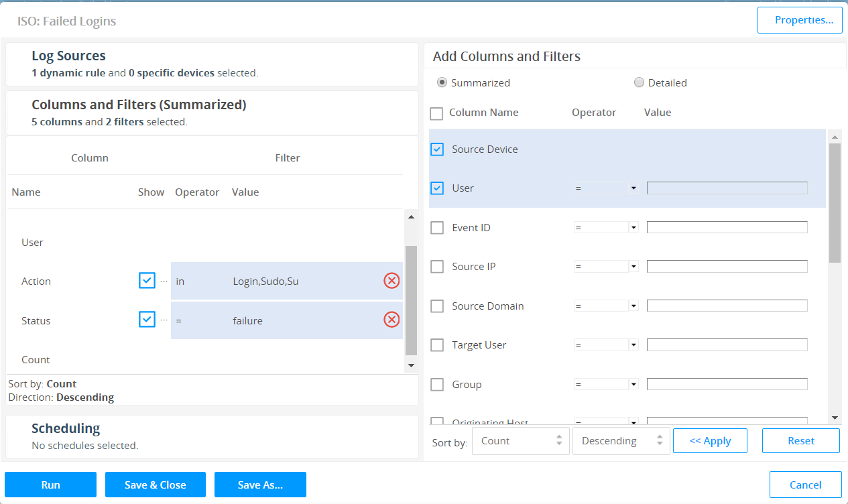This screenshot has height=504, width=848.
Task: Uncheck the Source Device column
Action: [x=437, y=149]
